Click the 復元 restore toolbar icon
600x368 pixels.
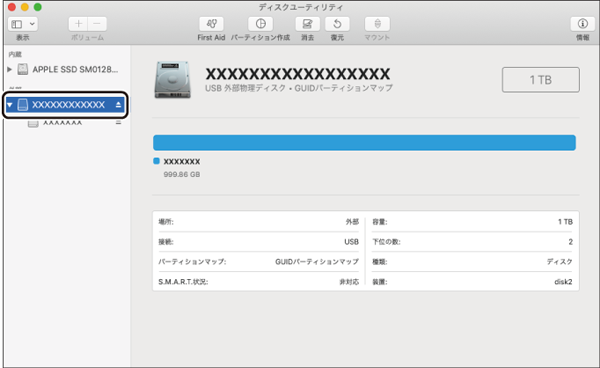click(337, 24)
